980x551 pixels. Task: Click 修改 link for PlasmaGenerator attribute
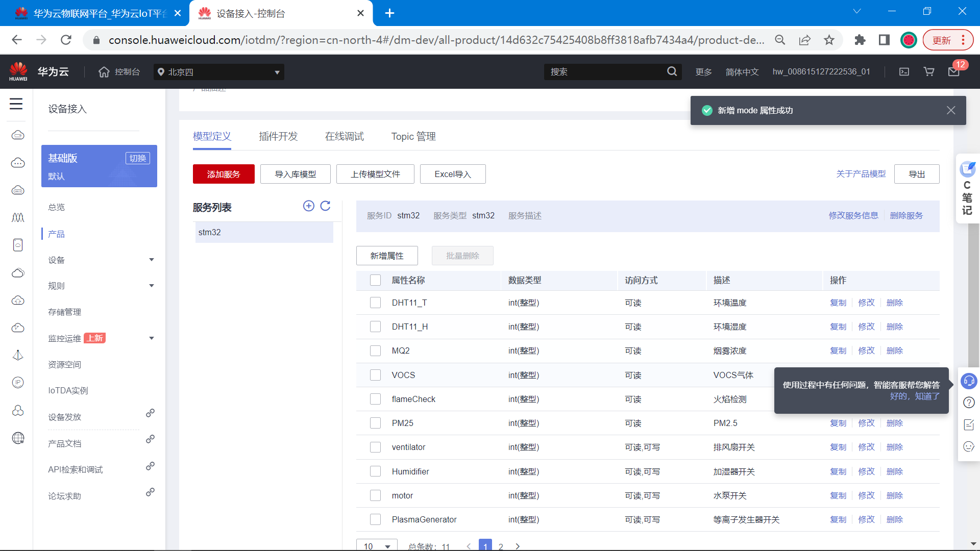click(866, 519)
